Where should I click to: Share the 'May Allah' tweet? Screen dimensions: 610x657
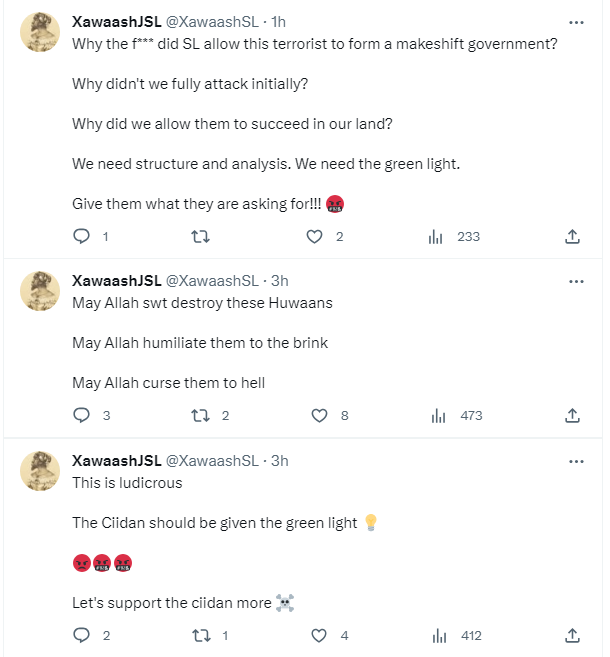pos(572,415)
